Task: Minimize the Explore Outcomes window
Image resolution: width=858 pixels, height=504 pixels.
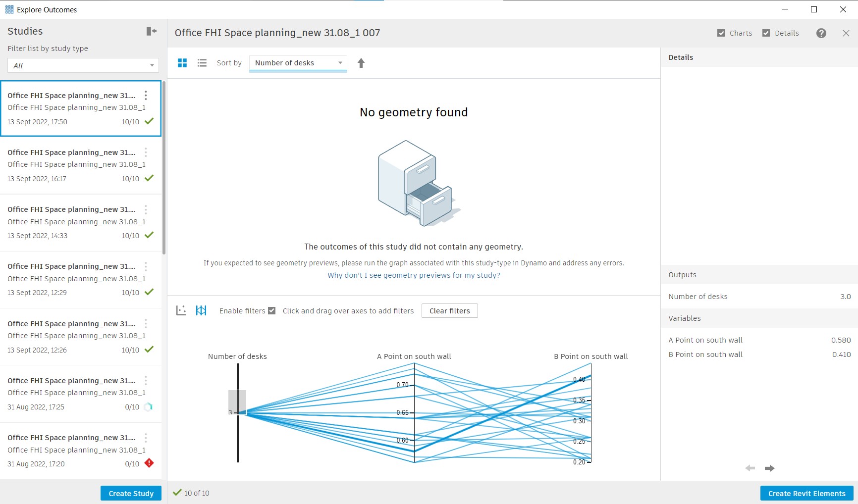Action: pyautogui.click(x=785, y=9)
